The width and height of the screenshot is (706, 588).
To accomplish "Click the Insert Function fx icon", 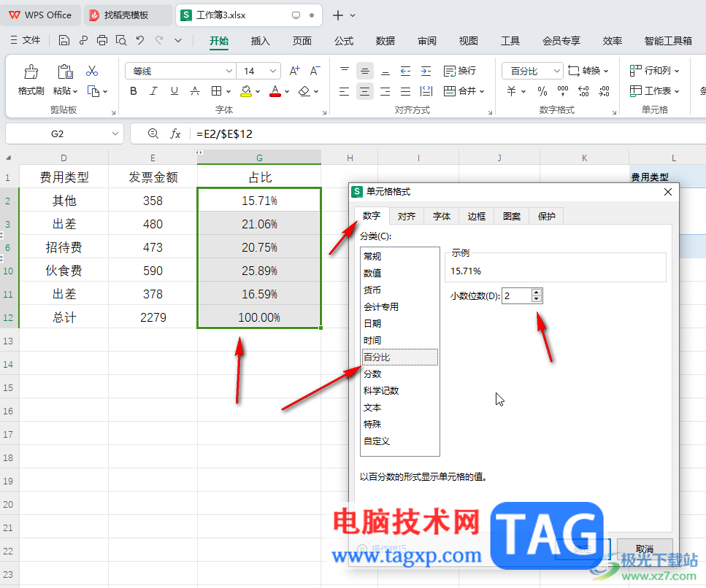I will click(175, 134).
